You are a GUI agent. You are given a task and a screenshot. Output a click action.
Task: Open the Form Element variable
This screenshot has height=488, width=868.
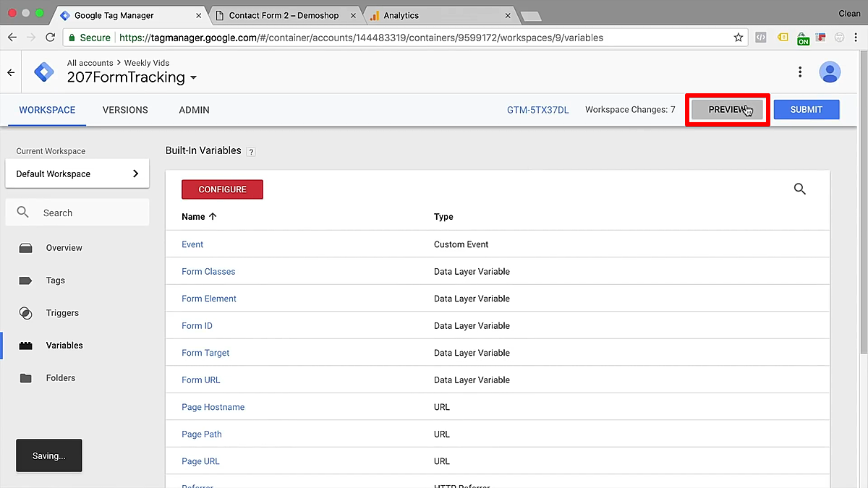coord(209,299)
